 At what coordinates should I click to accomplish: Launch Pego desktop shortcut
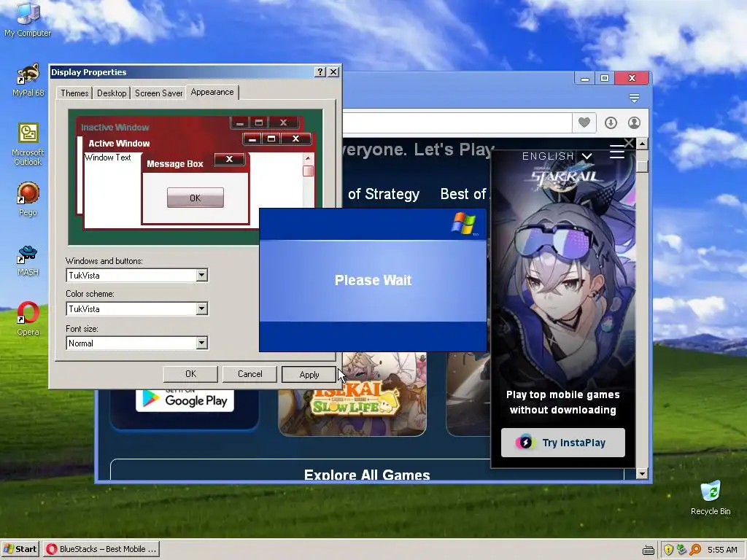click(28, 200)
